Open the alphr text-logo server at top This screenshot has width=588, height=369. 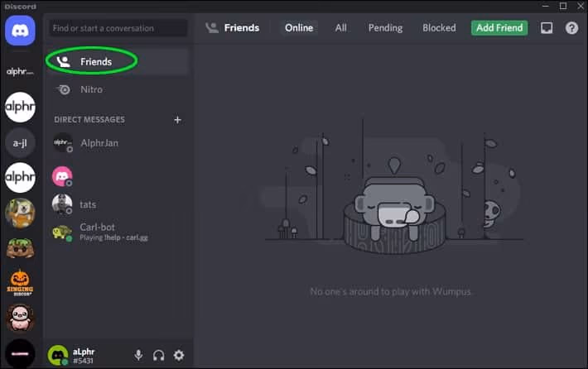coord(20,71)
